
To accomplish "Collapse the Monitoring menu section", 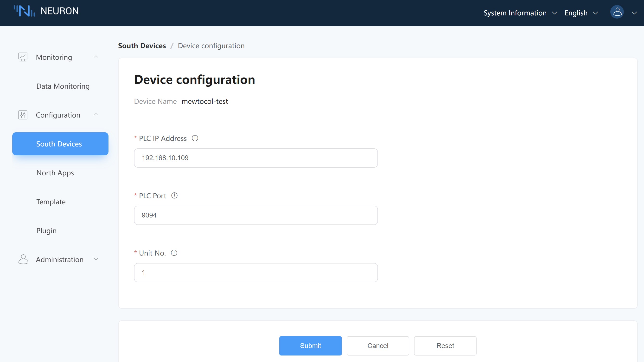I will point(96,57).
